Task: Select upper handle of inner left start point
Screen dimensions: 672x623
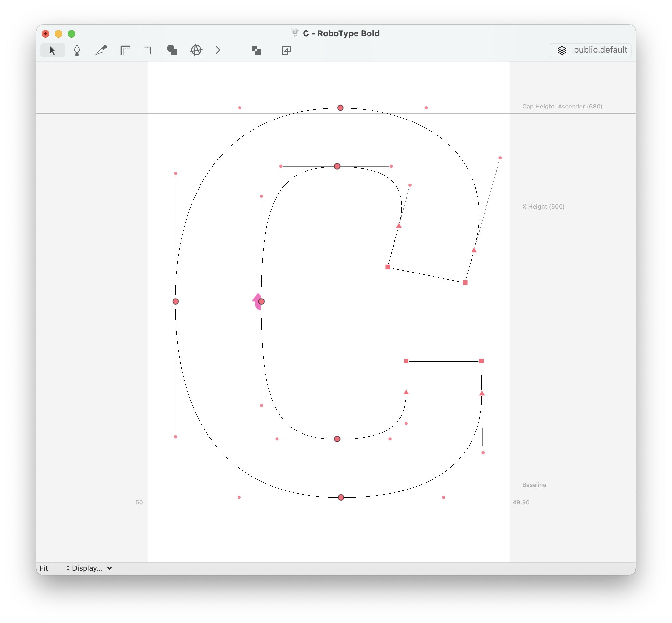Action: (x=261, y=196)
